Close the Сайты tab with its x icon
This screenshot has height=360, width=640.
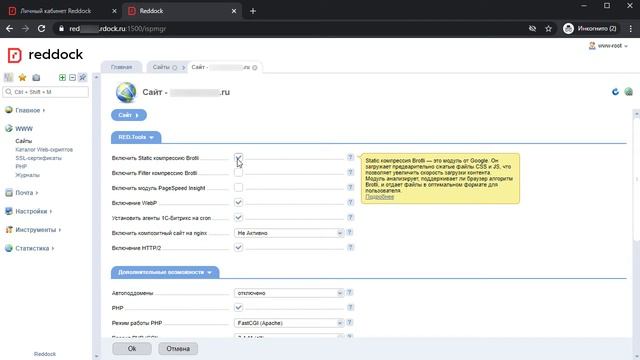click(x=175, y=68)
